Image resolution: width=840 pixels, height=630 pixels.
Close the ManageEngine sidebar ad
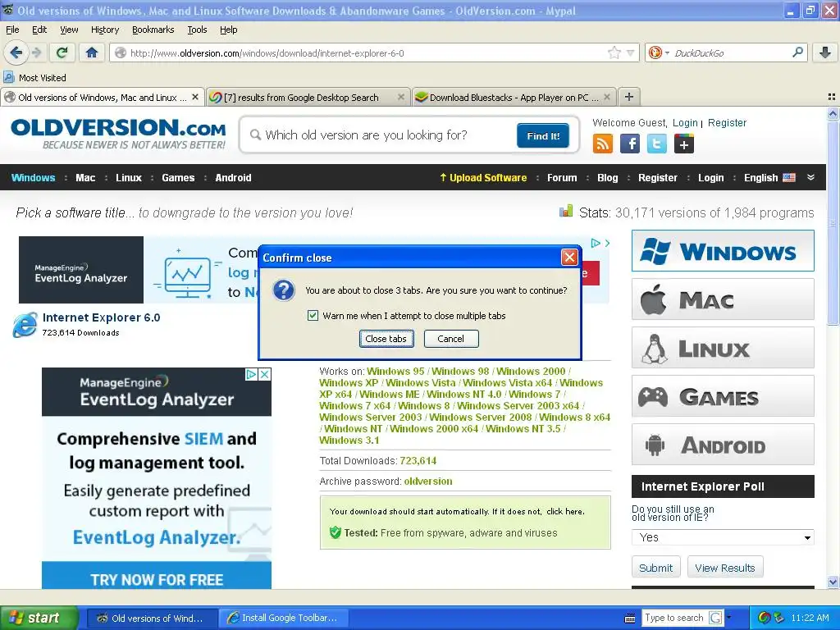coord(264,374)
